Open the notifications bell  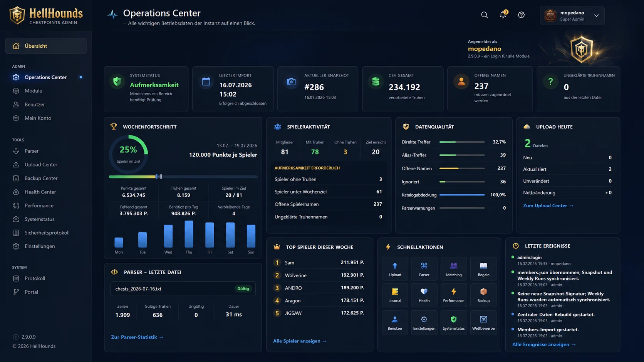pos(503,15)
